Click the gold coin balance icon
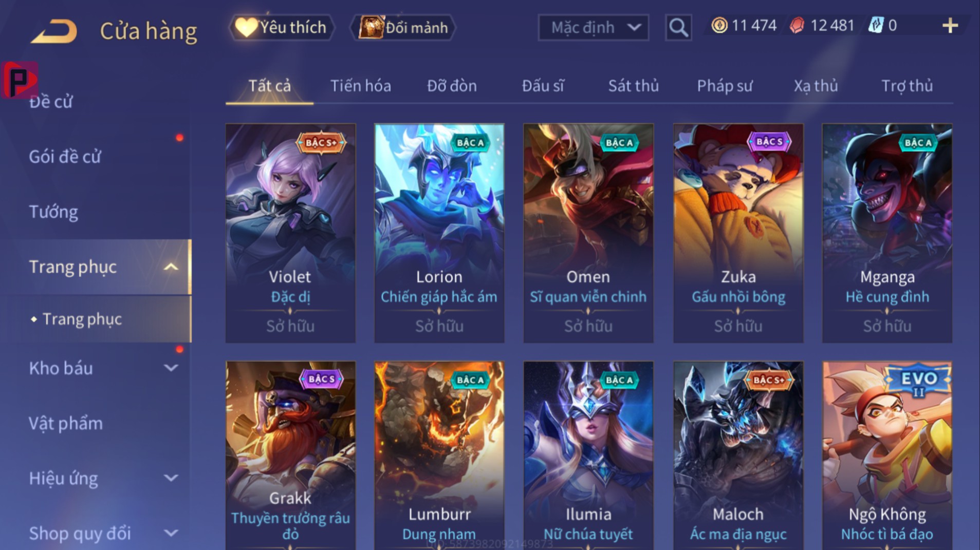The width and height of the screenshot is (980, 550). tap(719, 25)
